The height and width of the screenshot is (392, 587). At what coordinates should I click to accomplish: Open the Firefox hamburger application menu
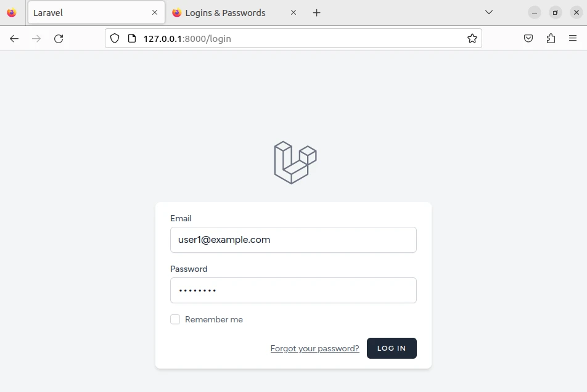573,38
